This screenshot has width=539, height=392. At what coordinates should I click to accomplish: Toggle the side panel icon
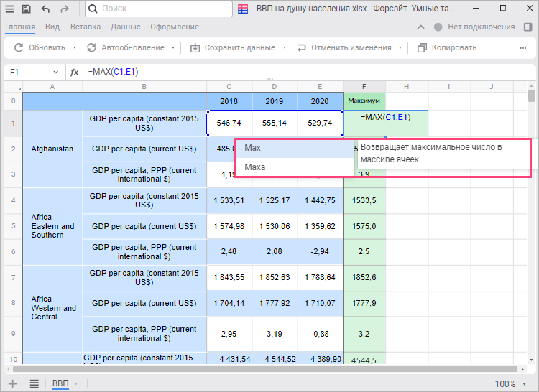point(528,27)
